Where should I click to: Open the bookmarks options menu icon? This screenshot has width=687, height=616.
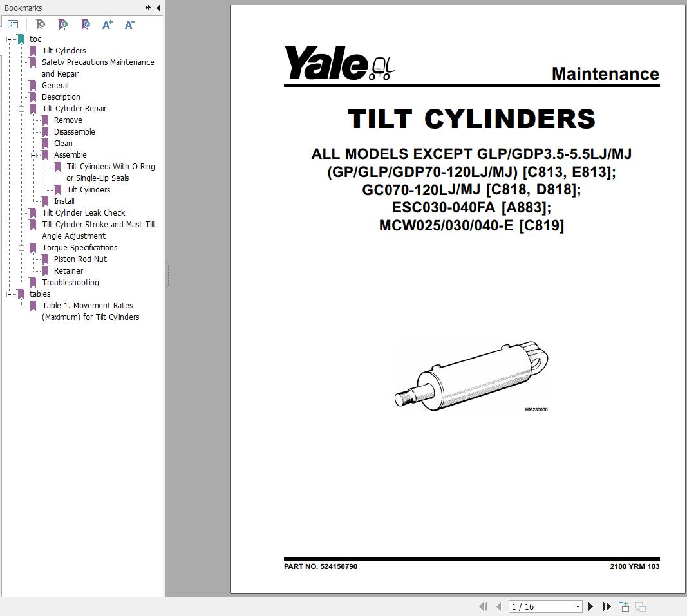click(x=13, y=24)
